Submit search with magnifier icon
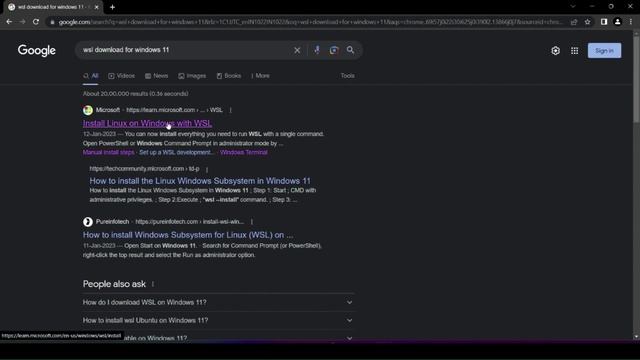640x360 pixels. point(350,50)
